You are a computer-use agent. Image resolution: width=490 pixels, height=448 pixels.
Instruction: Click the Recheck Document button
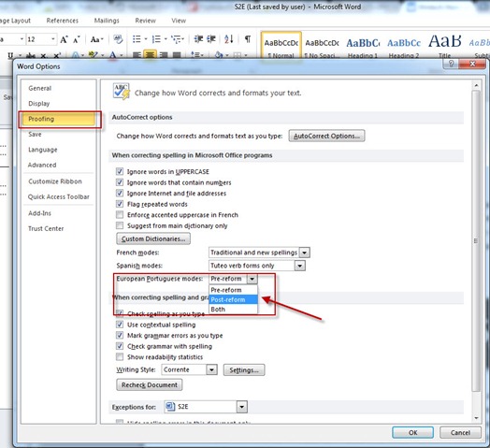coord(150,384)
